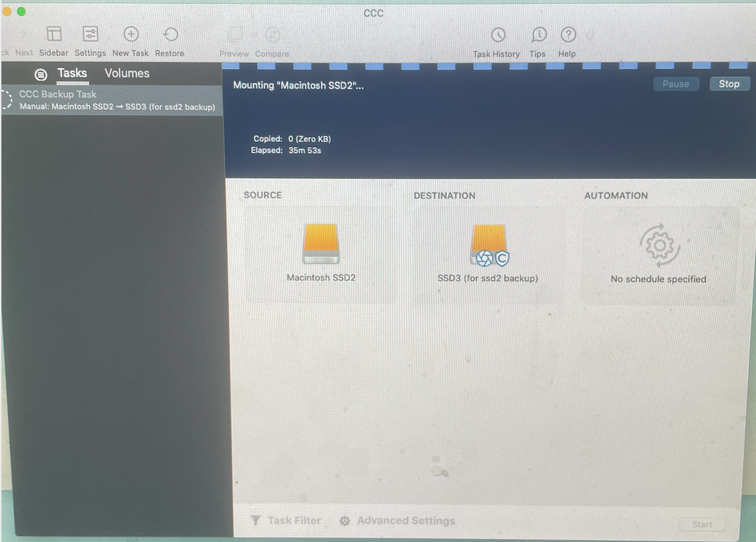Click the Preview toolbar icon

pos(235,34)
